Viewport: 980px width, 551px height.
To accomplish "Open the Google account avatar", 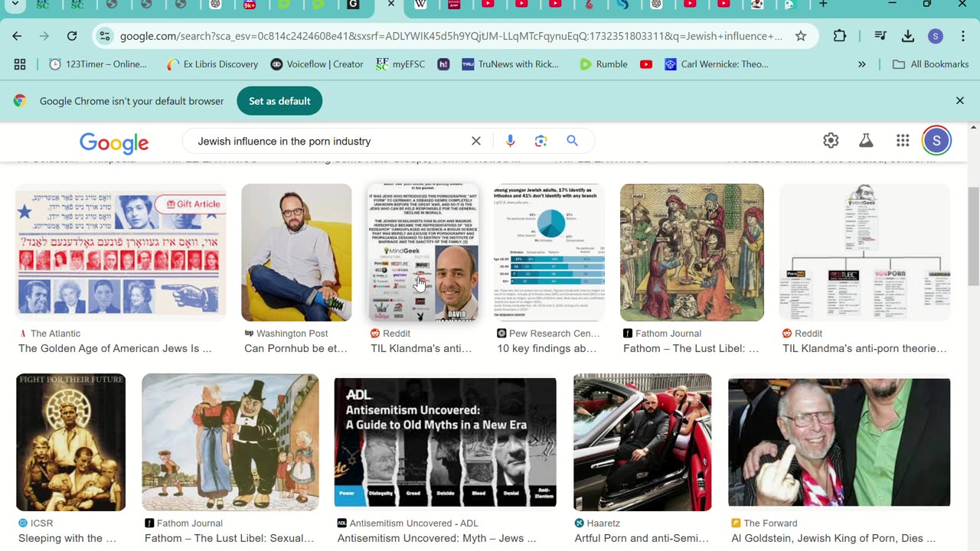I will [937, 141].
